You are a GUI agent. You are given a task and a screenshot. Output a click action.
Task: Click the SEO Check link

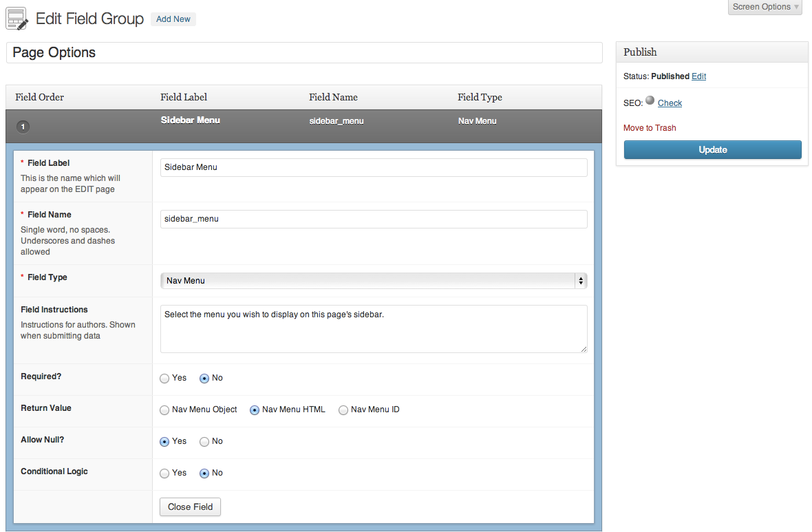(x=670, y=103)
